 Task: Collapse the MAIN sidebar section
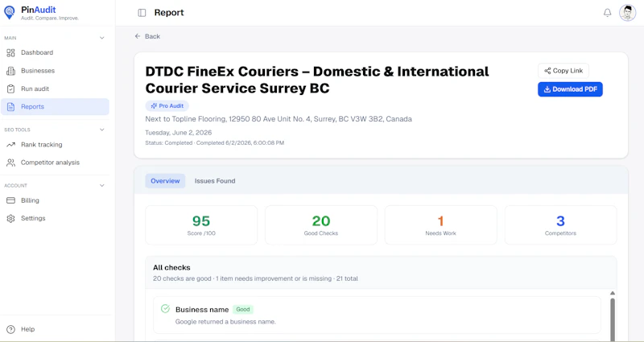pos(102,38)
